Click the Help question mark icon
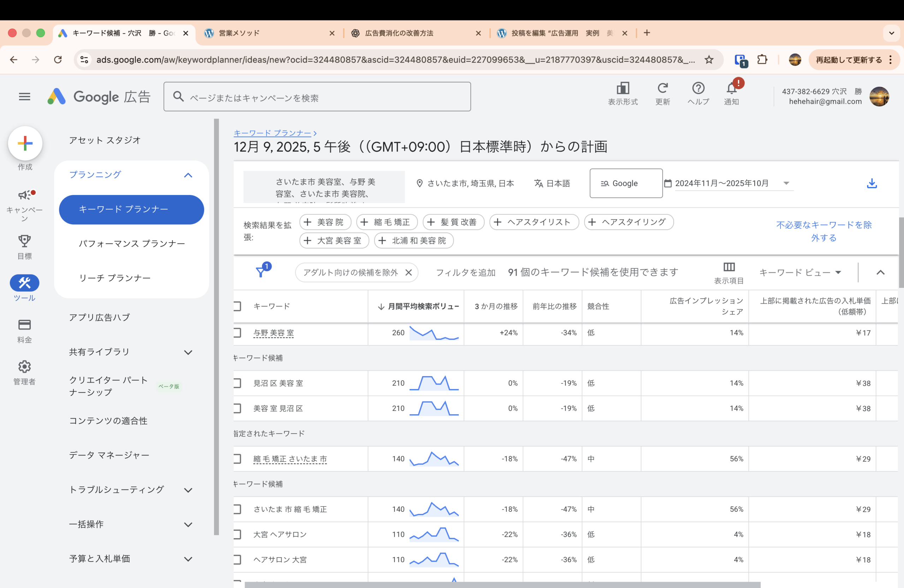Image resolution: width=904 pixels, height=588 pixels. click(698, 89)
